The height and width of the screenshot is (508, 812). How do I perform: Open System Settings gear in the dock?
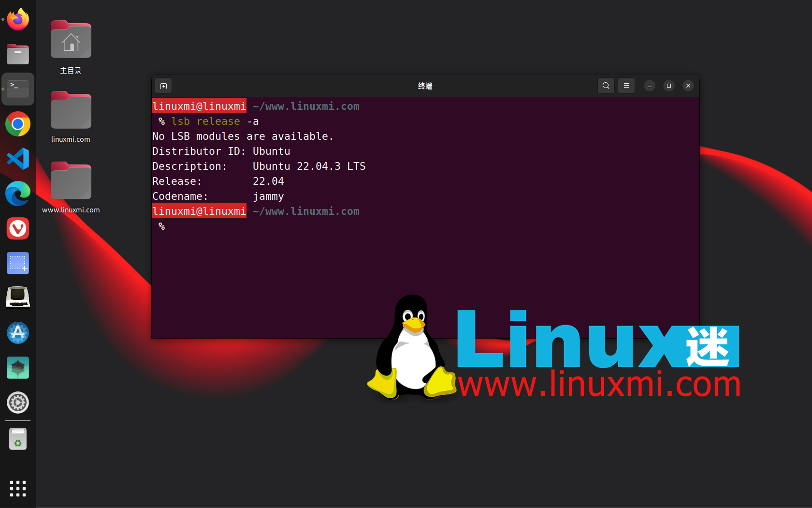18,403
